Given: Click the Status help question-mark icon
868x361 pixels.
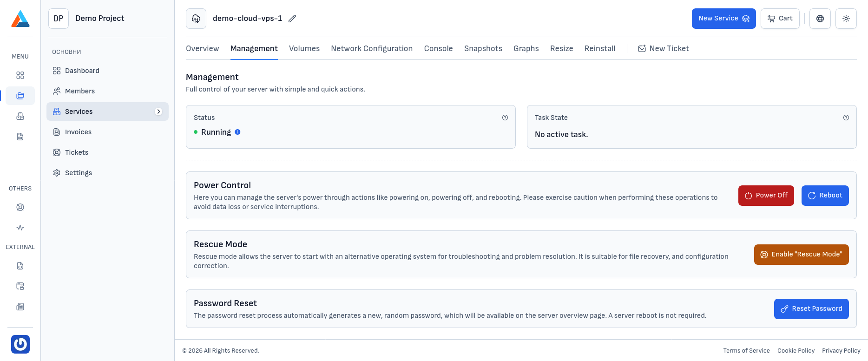Looking at the screenshot, I should 505,118.
